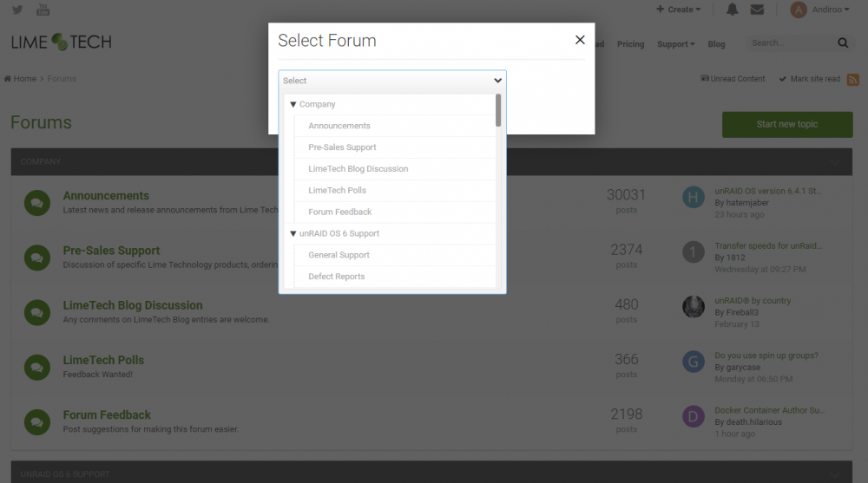Image resolution: width=868 pixels, height=483 pixels.
Task: Click the dropdown list scrollbar
Action: 498,110
